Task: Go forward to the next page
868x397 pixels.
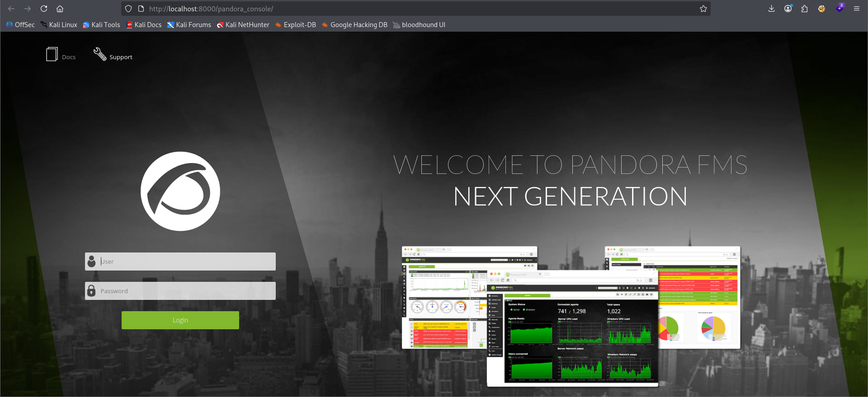Action: point(28,9)
